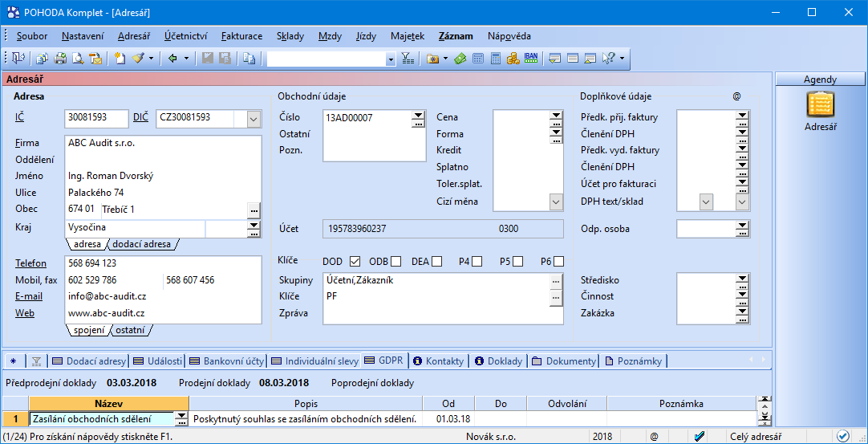Click the print icon in the toolbar
868x444 pixels.
point(60,58)
